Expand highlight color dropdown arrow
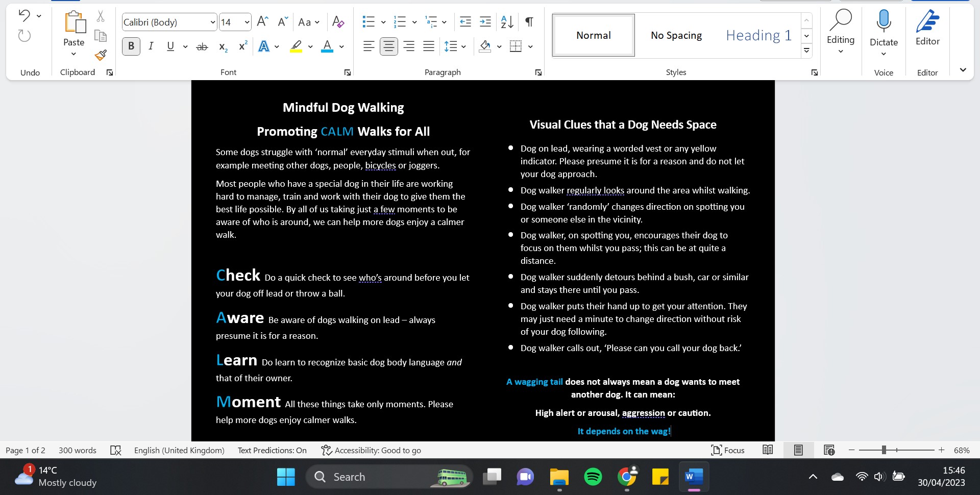Screen dimensions: 980x495 310,46
